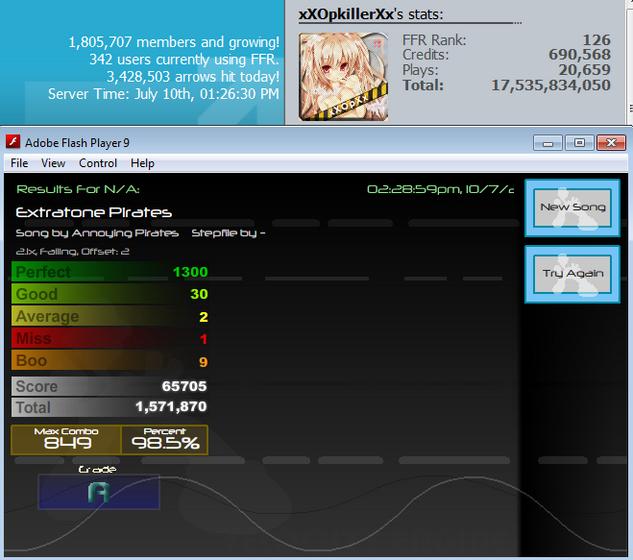Click the grade A badge
This screenshot has width=633, height=560.
(99, 492)
